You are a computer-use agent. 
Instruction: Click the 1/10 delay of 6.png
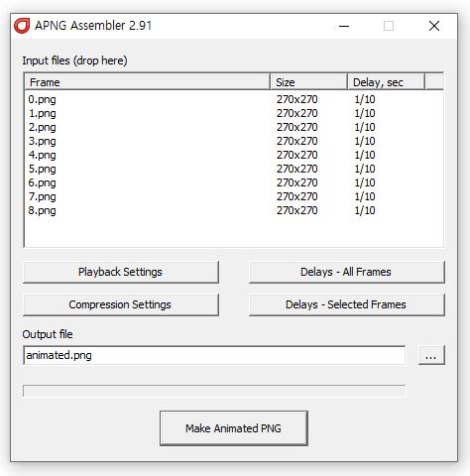click(x=365, y=182)
